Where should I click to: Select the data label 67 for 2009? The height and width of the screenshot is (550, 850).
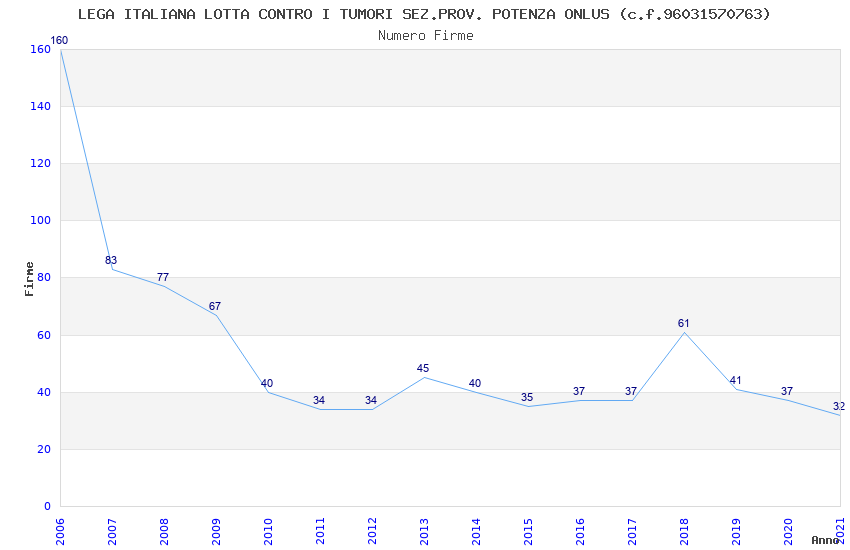pos(215,306)
